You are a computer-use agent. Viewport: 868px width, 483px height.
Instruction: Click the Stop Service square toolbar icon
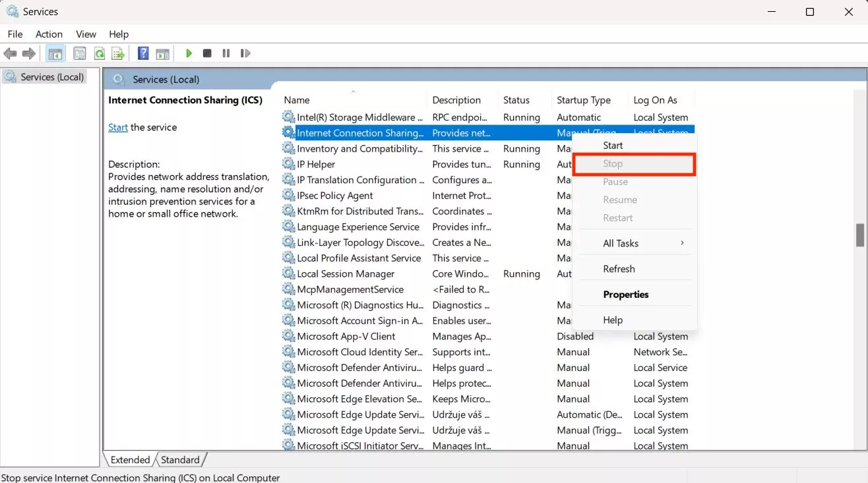pos(207,53)
